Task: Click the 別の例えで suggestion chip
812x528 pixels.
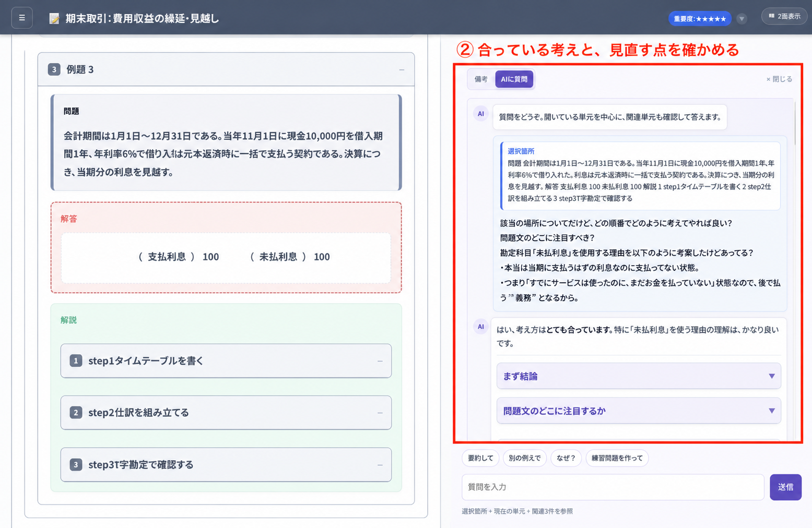Action: point(525,458)
